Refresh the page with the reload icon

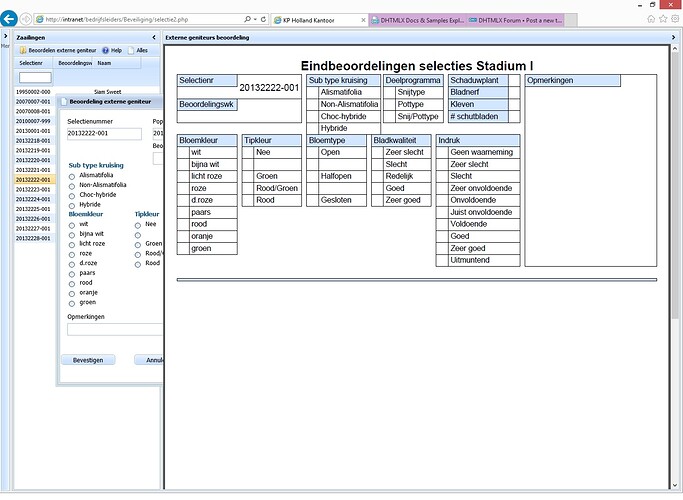(x=263, y=20)
